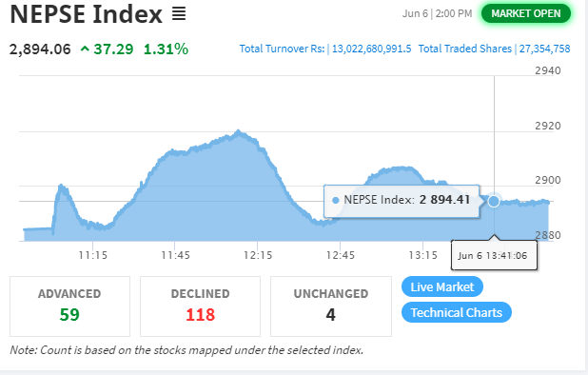Click the Total Traded Shares figure
This screenshot has height=375, width=588.
[x=544, y=49]
